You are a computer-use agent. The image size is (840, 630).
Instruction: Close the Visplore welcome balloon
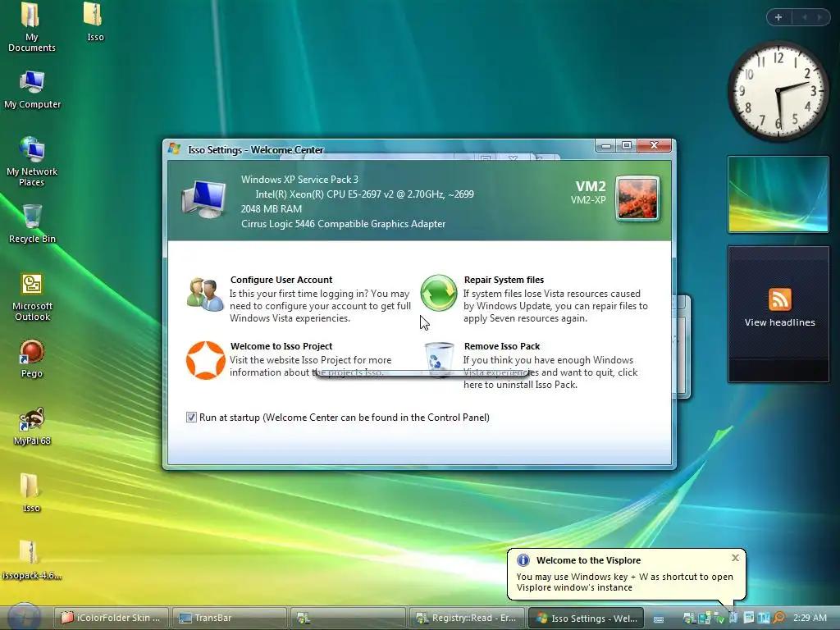pyautogui.click(x=736, y=558)
